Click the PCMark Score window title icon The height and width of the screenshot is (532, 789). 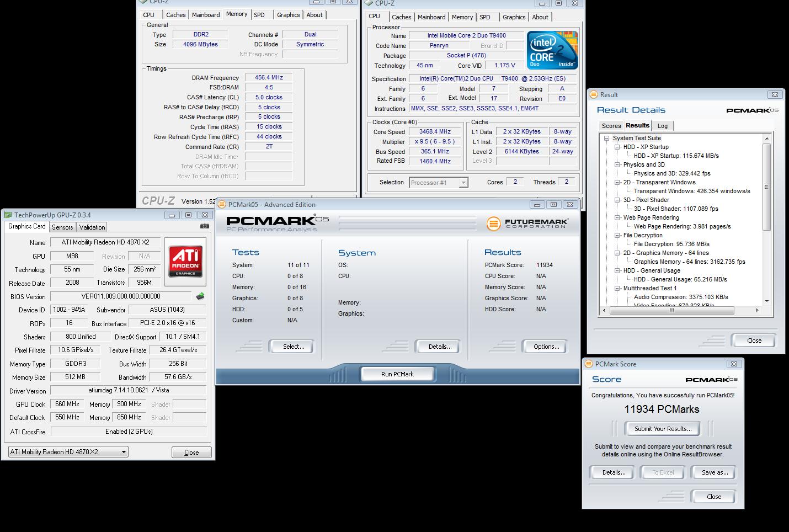(x=589, y=364)
